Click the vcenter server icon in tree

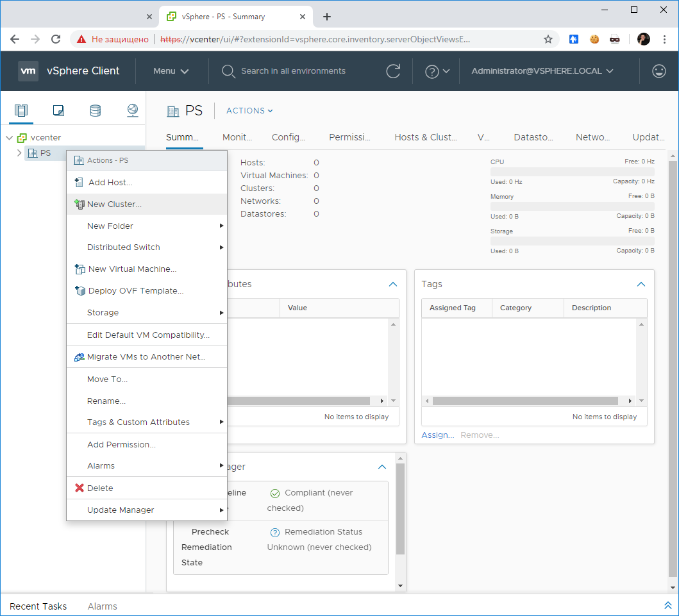tap(22, 138)
